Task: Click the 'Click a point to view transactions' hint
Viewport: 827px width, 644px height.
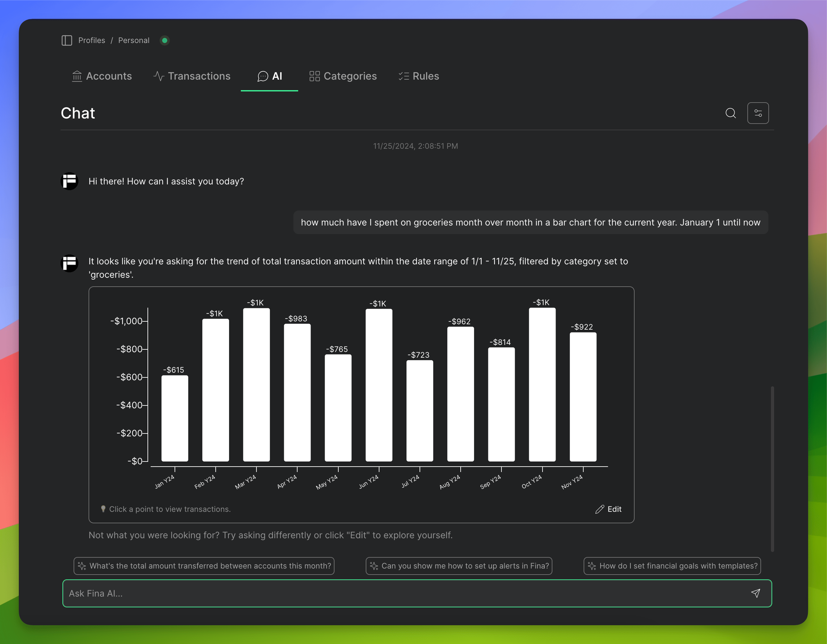Action: [170, 509]
